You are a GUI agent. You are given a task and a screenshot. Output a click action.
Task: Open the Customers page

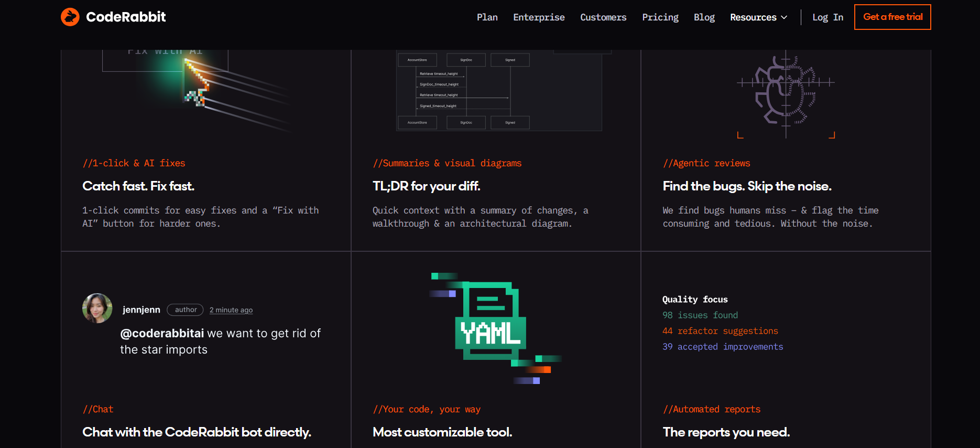pos(603,17)
